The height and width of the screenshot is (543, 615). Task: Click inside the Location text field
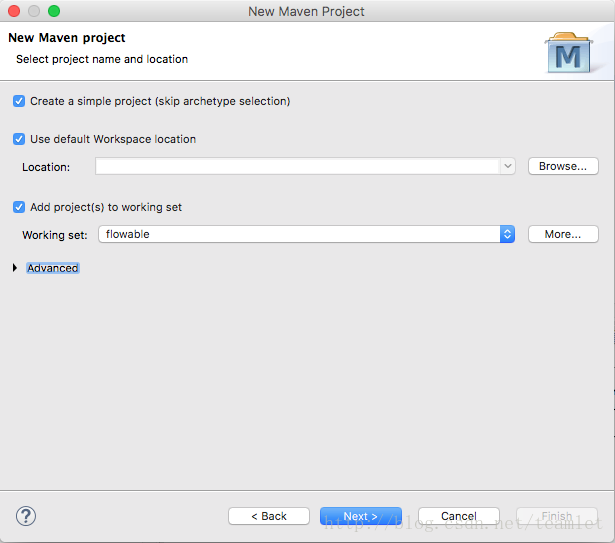pyautogui.click(x=297, y=166)
